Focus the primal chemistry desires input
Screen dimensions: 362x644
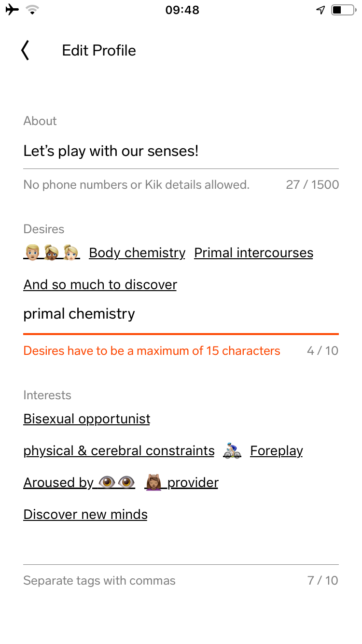[181, 314]
